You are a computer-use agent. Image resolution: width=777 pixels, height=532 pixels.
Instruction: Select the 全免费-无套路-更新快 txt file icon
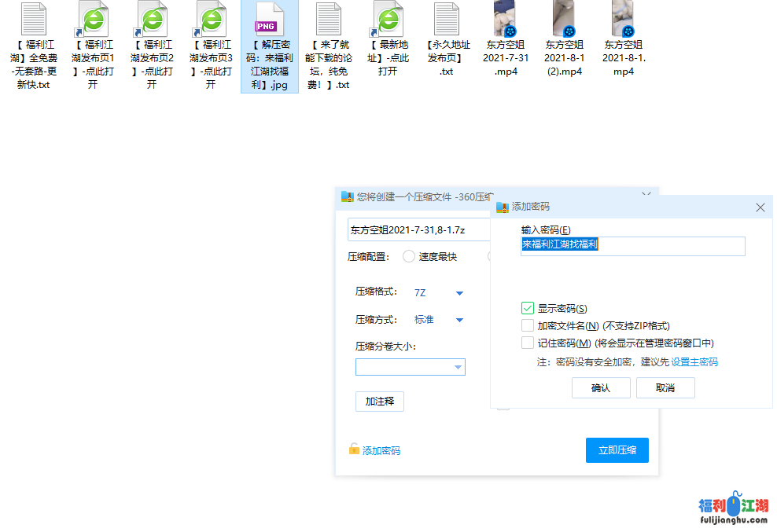pyautogui.click(x=33, y=21)
